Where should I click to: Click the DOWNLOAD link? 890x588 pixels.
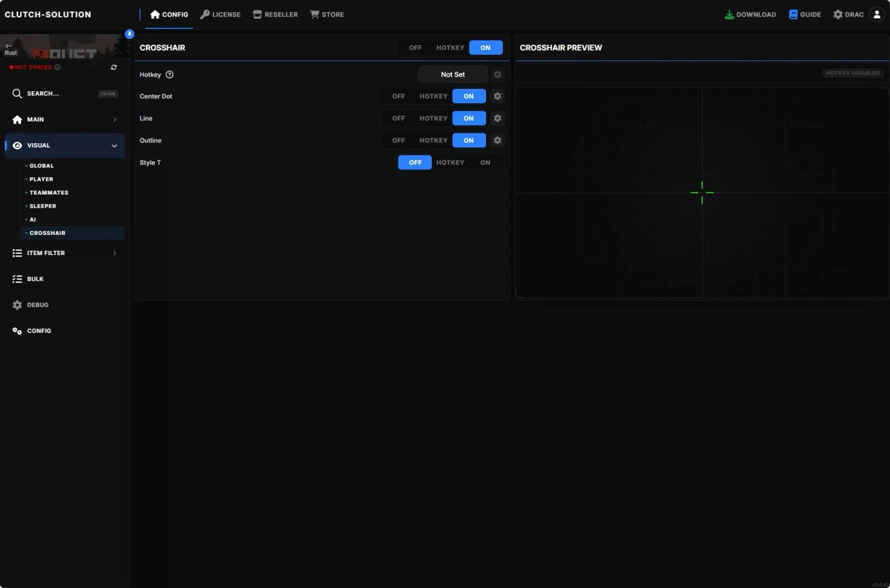750,15
